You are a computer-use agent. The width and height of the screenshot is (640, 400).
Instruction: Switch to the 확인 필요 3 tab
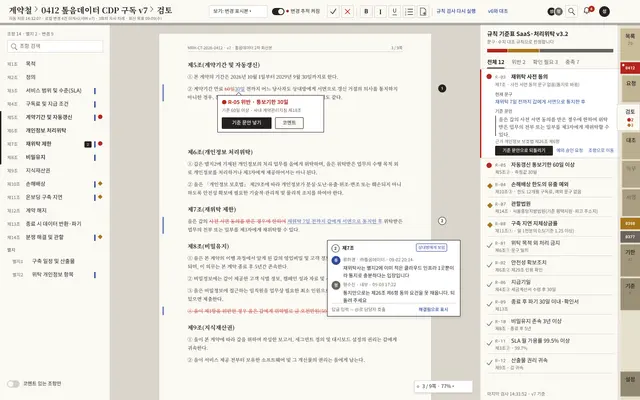(545, 62)
